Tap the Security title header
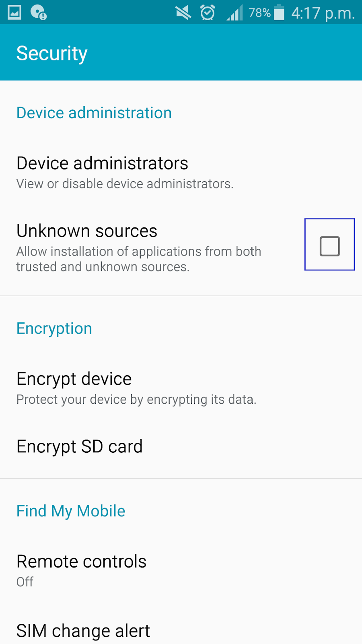This screenshot has height=644, width=362. (52, 53)
